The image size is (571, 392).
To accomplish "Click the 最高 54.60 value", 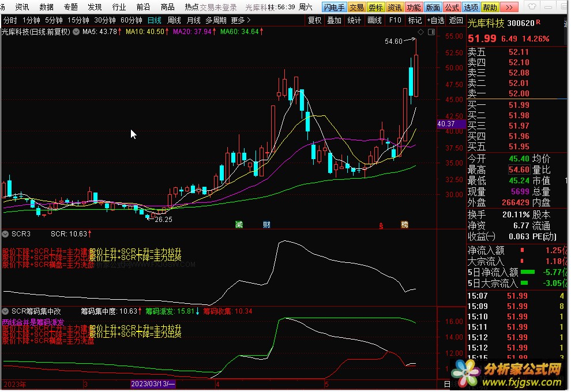I will point(519,169).
